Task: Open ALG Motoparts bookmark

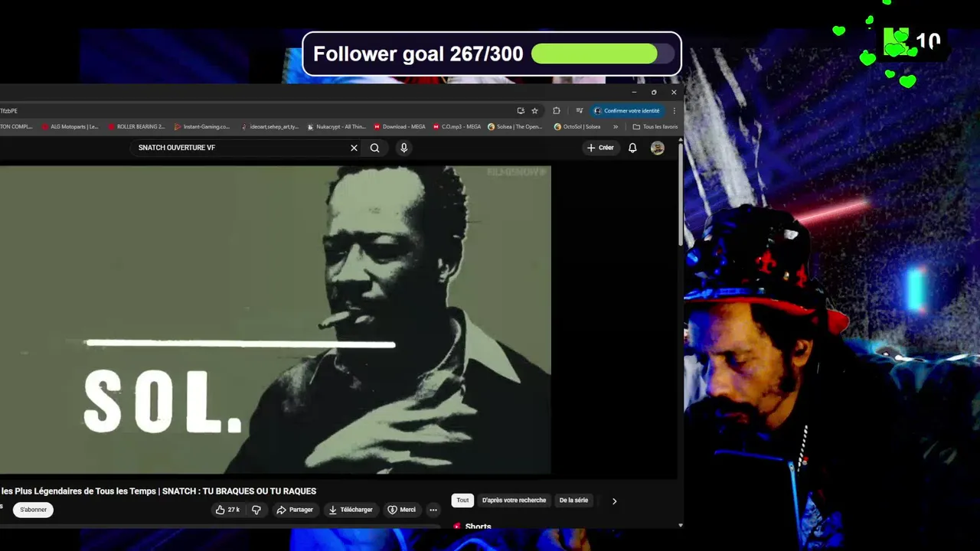Action: pos(70,127)
